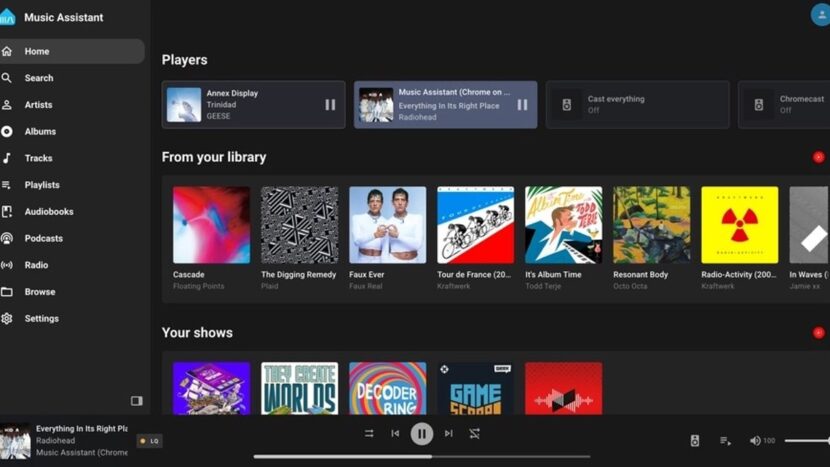830x467 pixels.
Task: Toggle repeat mode in the player bar
Action: [474, 433]
